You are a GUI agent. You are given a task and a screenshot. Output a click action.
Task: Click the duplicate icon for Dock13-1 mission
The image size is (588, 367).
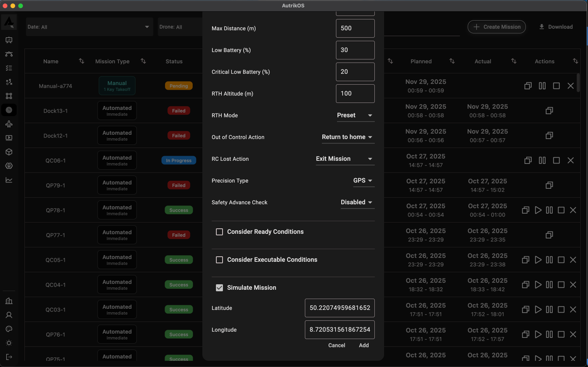pyautogui.click(x=549, y=111)
